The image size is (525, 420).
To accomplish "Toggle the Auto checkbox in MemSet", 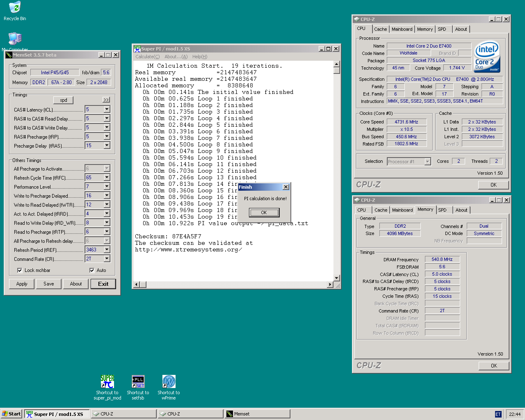I will (92, 270).
